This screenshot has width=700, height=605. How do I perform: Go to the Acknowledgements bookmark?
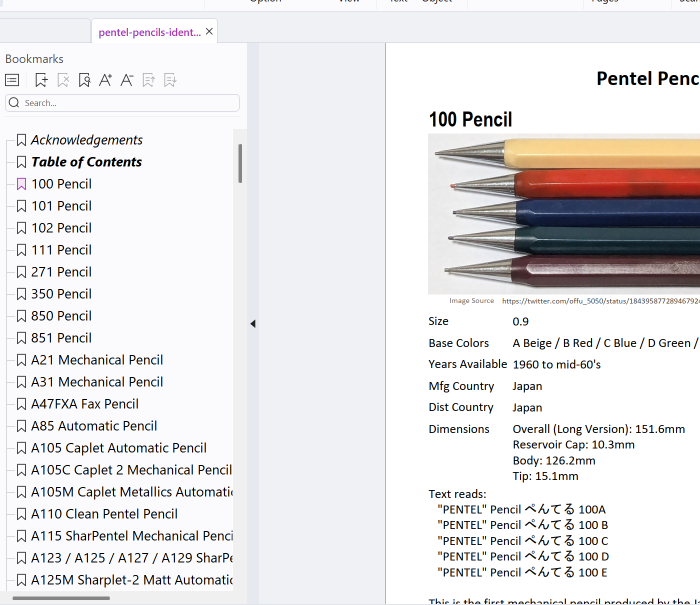click(86, 140)
